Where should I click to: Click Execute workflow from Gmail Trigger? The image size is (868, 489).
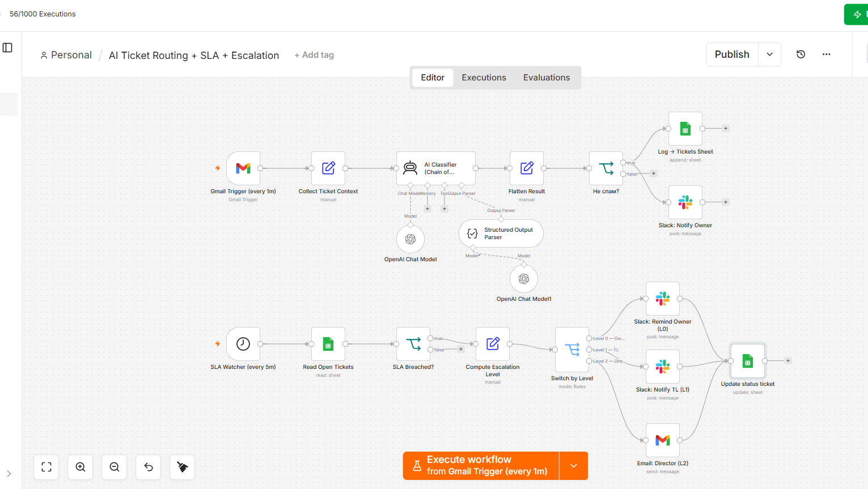[x=481, y=466]
